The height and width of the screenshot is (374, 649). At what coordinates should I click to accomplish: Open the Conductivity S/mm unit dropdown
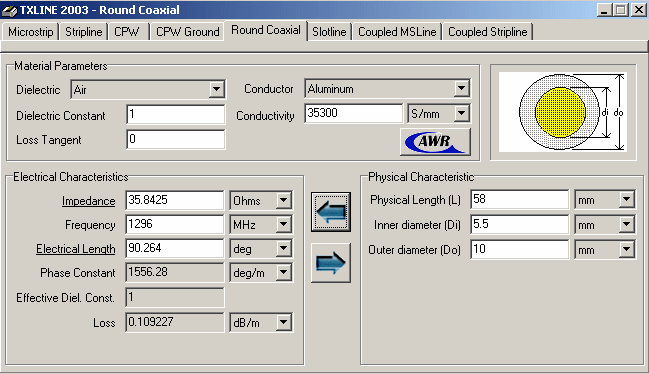coord(461,113)
